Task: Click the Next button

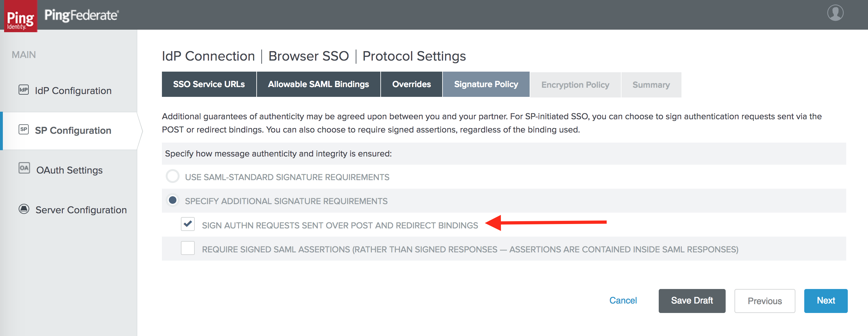Action: pyautogui.click(x=825, y=301)
